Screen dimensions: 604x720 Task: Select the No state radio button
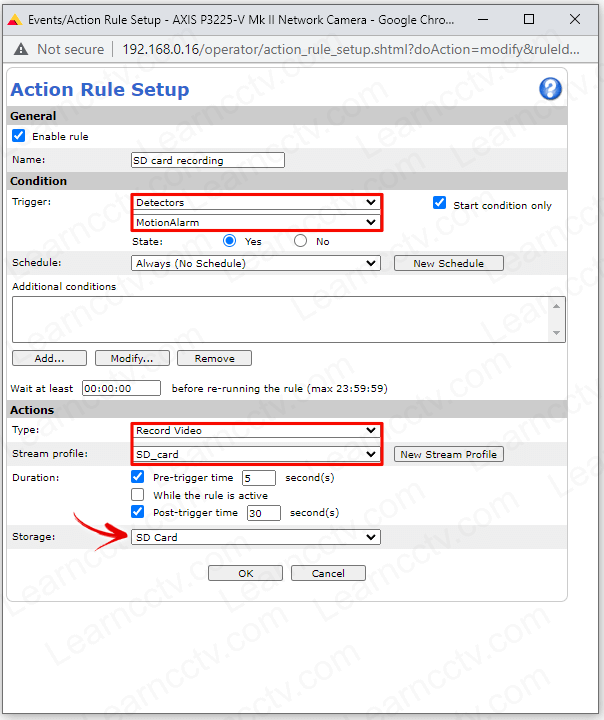click(300, 241)
